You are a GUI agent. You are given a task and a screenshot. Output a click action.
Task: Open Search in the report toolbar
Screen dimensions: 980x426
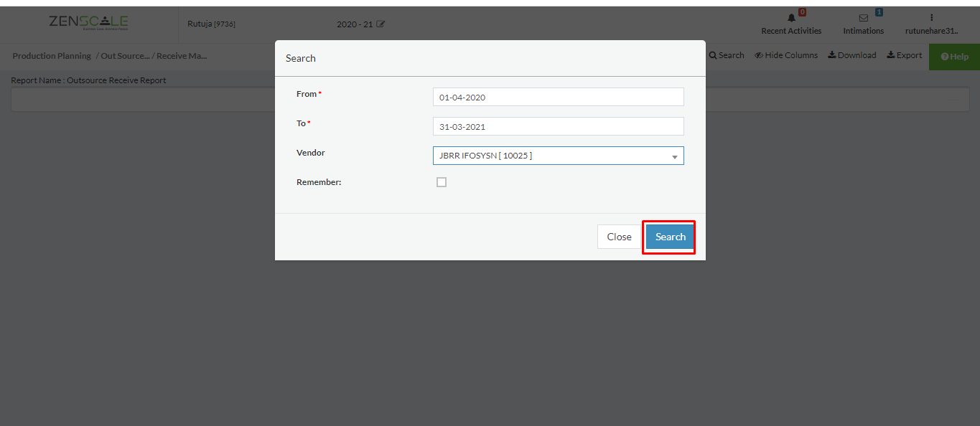(727, 55)
